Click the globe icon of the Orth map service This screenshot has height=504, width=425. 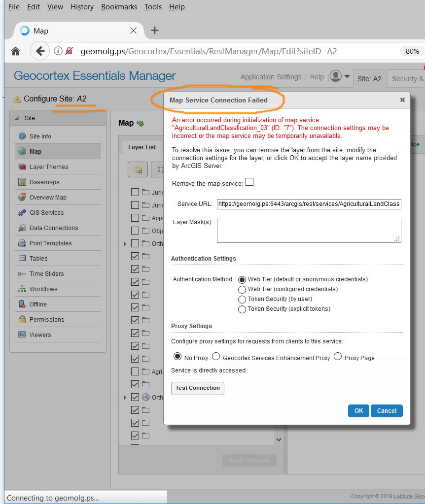pyautogui.click(x=146, y=397)
